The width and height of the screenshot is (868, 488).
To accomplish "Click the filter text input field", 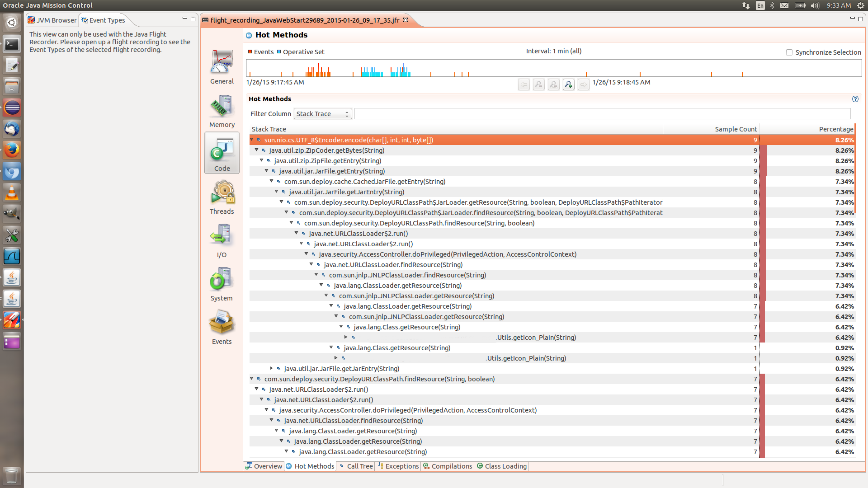I will pos(602,114).
